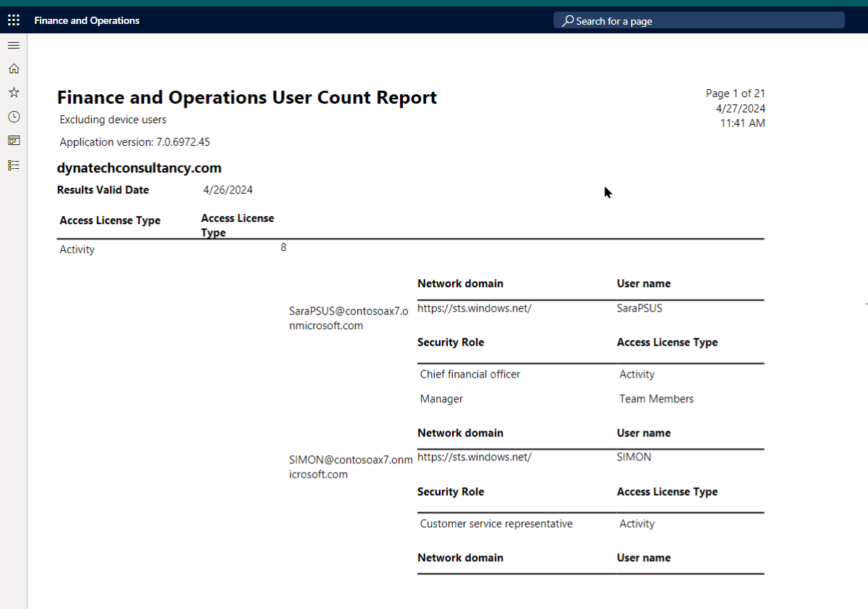
Task: Click the count value '8'
Action: [x=283, y=247]
